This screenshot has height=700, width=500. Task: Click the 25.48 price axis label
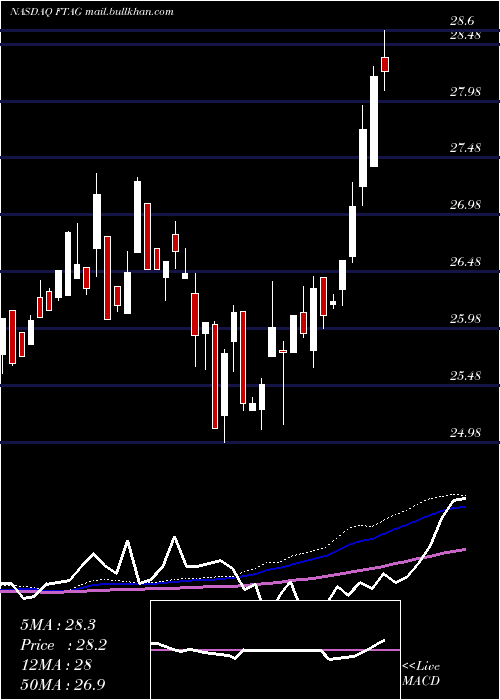coord(466,375)
